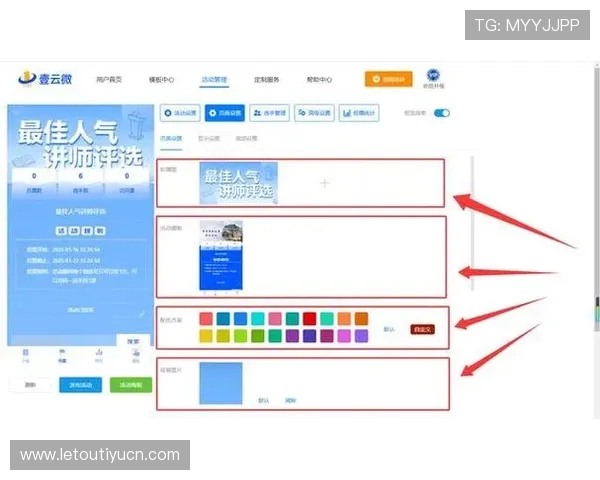Click the blue clear link beside background image

click(x=290, y=400)
